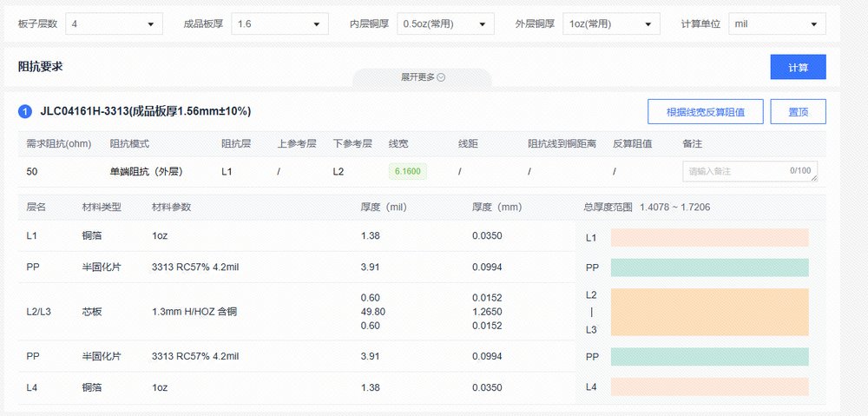This screenshot has width=868, height=416.
Task: Open the 外层铜厚 outer copper dropdown
Action: (611, 23)
